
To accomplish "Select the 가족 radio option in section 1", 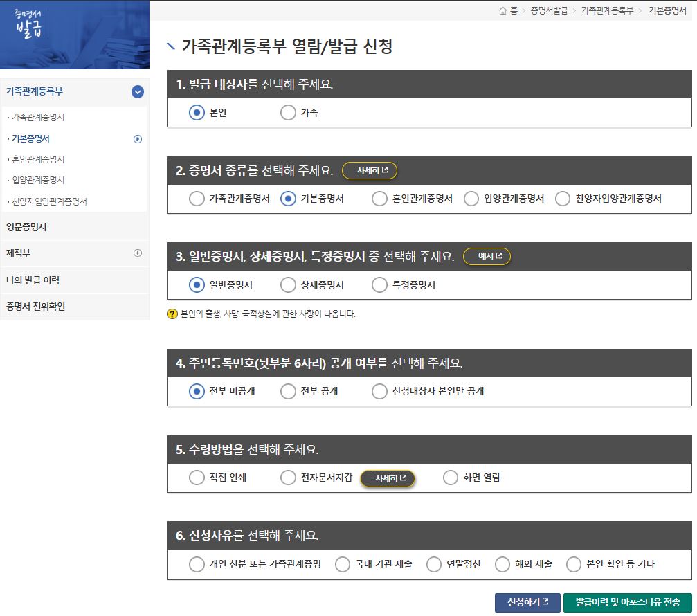I will [288, 113].
